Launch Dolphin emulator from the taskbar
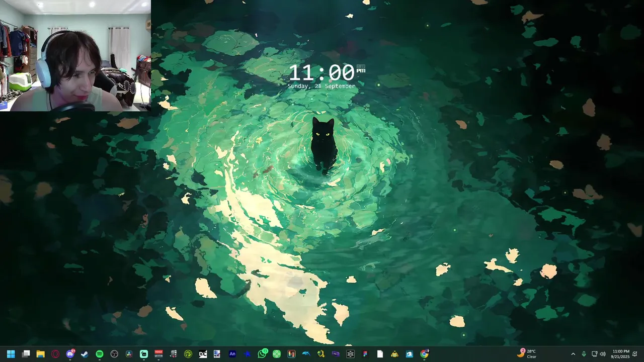 306,354
